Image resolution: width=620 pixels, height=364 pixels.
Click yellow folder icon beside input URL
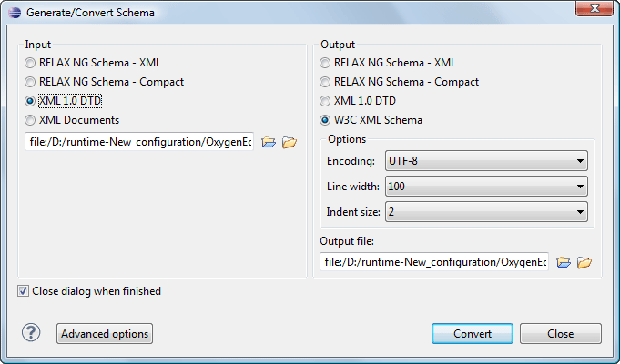coord(290,142)
